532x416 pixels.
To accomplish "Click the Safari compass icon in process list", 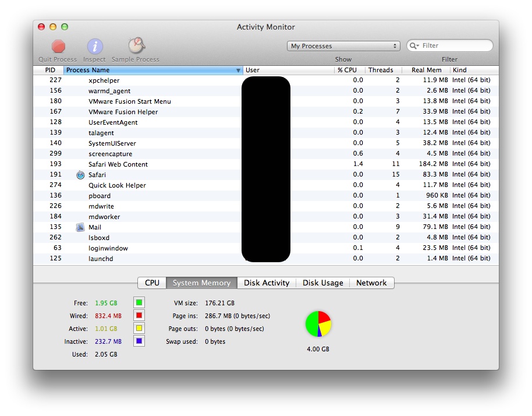I will 80,175.
